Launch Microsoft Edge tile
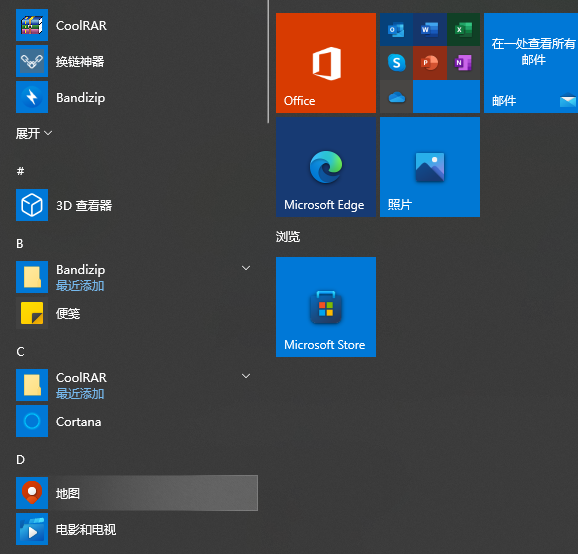Viewport: 578px width, 554px height. point(326,167)
